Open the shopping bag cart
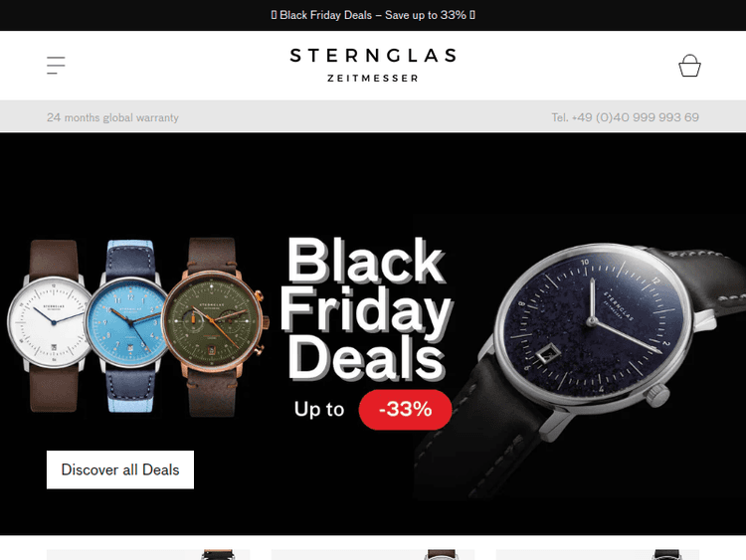This screenshot has height=560, width=746. pos(689,66)
